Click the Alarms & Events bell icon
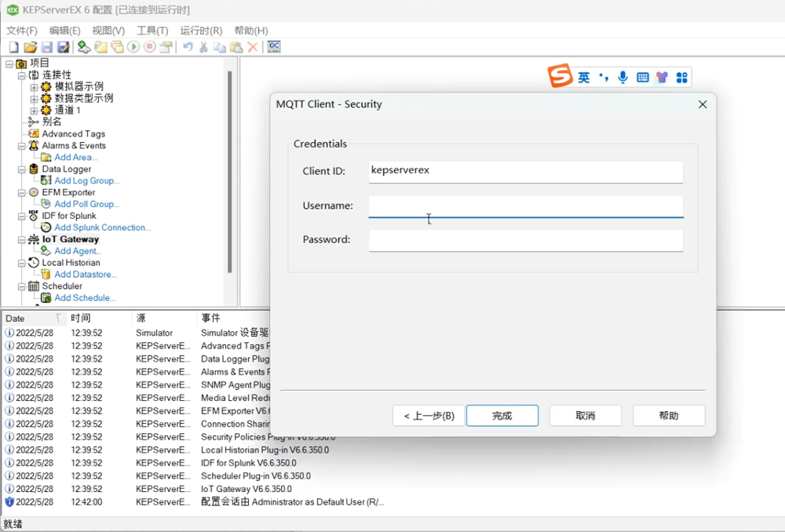This screenshot has height=532, width=785. (x=34, y=146)
